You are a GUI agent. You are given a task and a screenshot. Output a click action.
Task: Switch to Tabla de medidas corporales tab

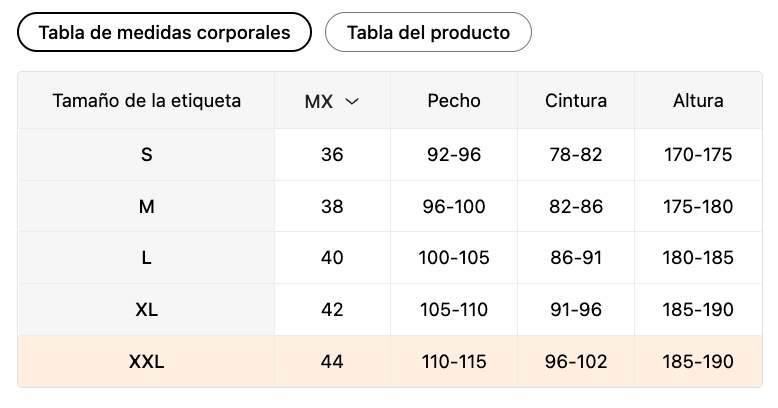164,32
